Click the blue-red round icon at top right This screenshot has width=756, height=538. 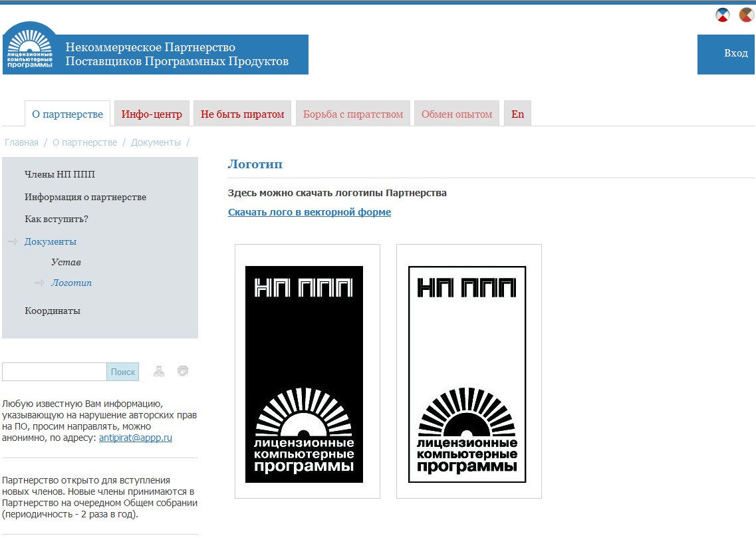tap(722, 15)
